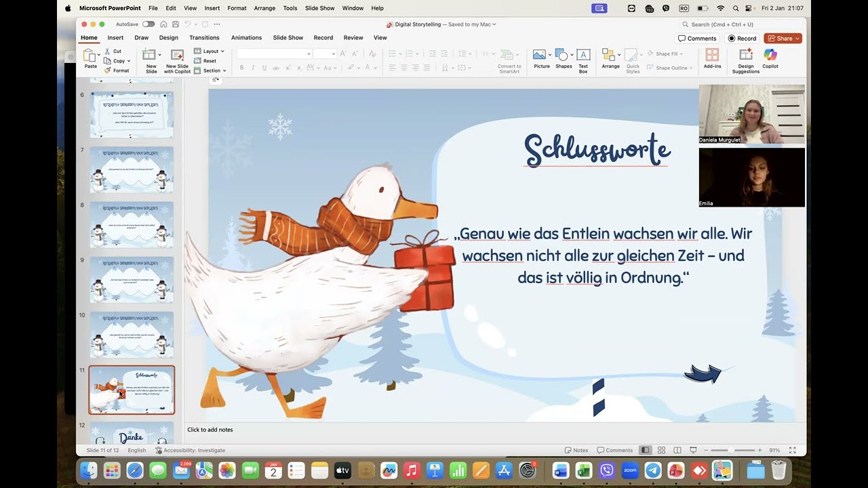Click the Paste clipboard icon
This screenshot has height=488, width=868.
(x=90, y=56)
